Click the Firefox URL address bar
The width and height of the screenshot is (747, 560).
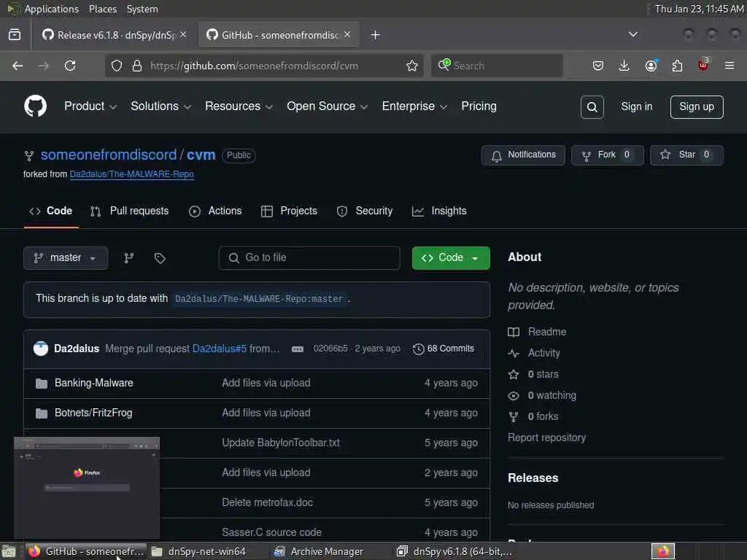(x=264, y=66)
